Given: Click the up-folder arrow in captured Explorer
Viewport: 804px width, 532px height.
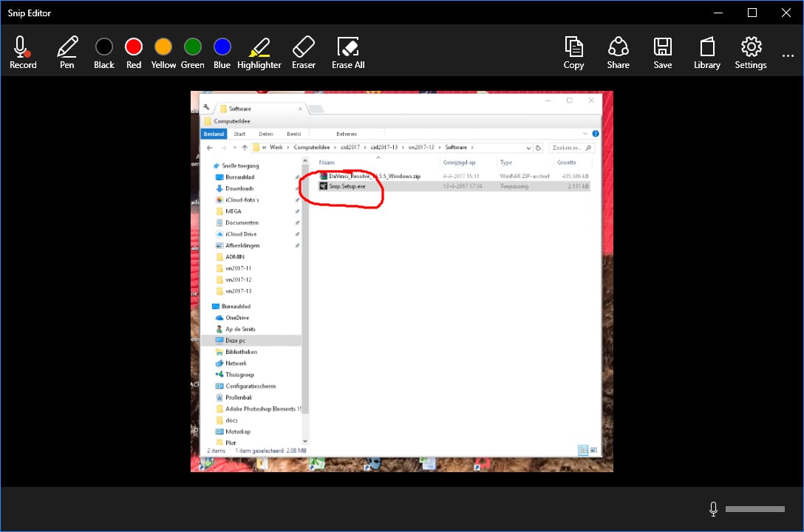Looking at the screenshot, I should click(245, 148).
